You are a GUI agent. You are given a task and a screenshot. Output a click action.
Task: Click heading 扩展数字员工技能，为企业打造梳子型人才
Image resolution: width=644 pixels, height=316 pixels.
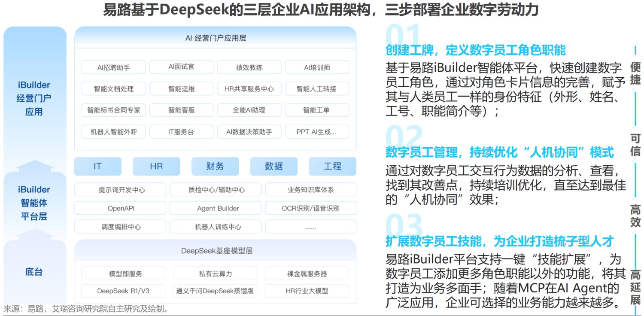500,241
